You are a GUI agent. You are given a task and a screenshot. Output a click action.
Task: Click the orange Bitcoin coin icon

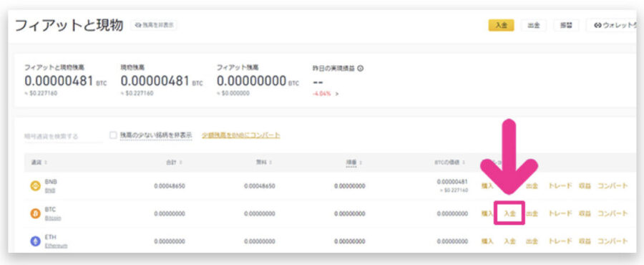click(x=36, y=213)
